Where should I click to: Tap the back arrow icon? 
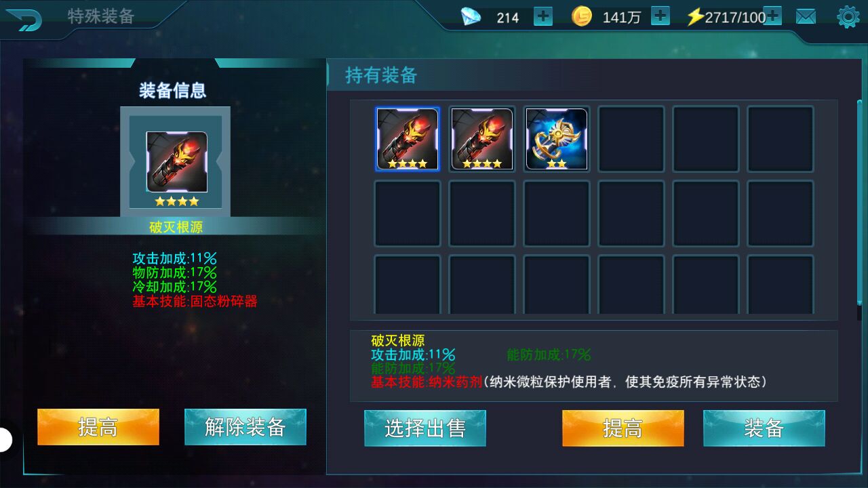pos(24,19)
